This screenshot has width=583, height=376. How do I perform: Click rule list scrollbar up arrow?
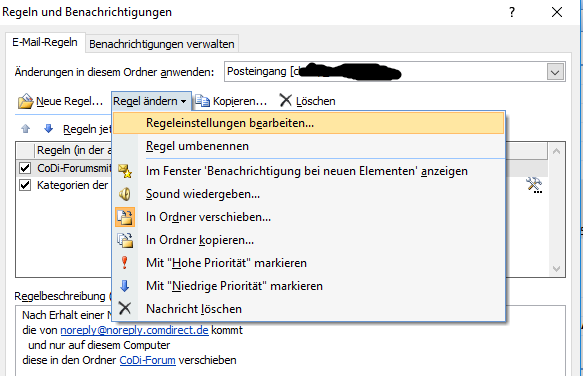point(557,151)
